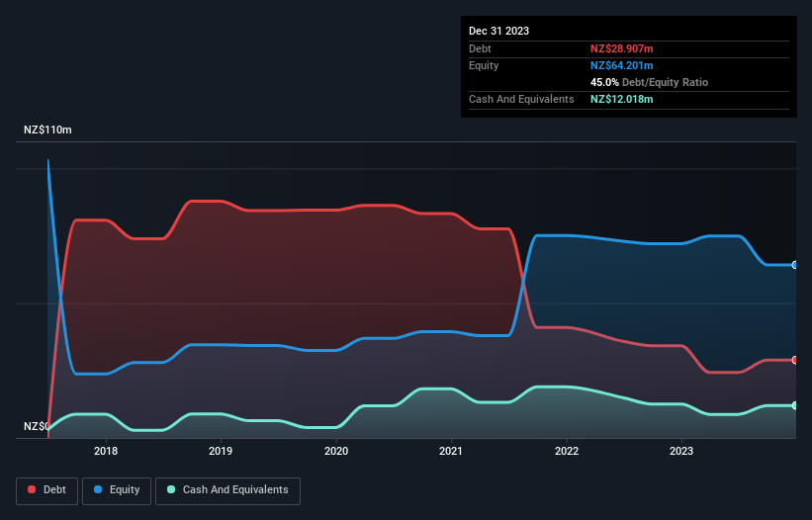The image size is (812, 520).
Task: Select the Cash end-point marker on chart
Action: [795, 405]
